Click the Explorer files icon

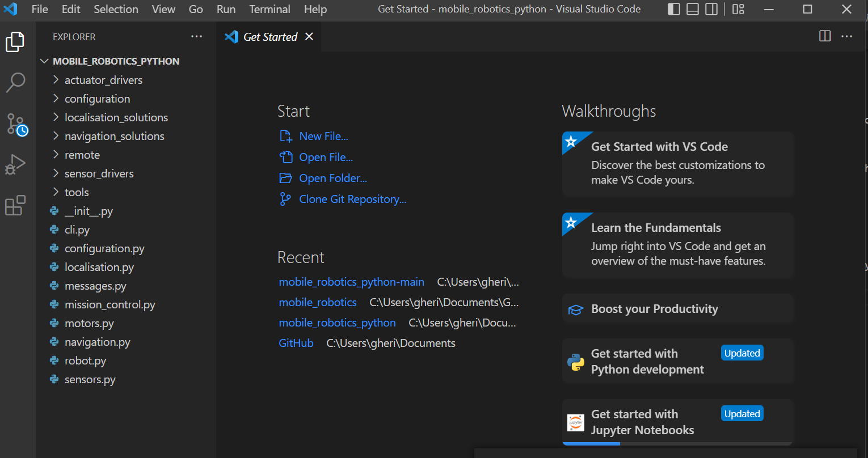coord(15,42)
